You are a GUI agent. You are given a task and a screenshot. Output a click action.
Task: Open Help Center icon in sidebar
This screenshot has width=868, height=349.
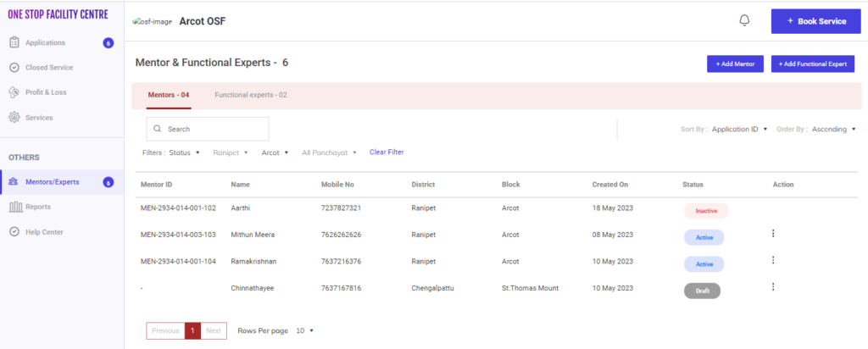click(x=14, y=232)
